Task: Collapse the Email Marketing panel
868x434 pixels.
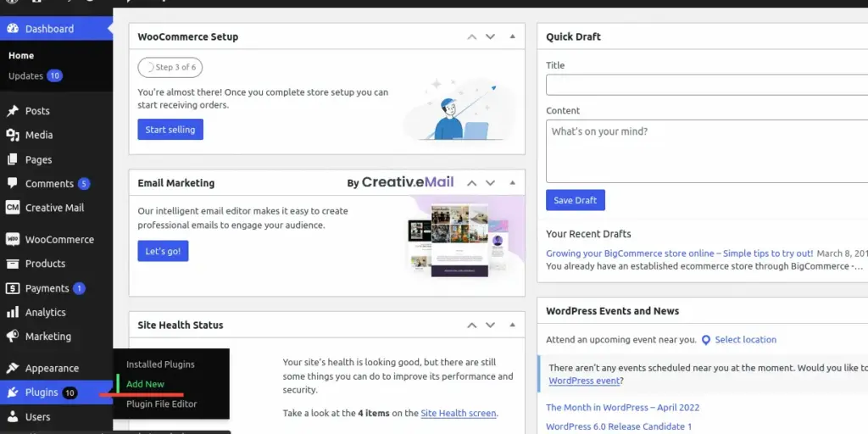Action: [512, 183]
